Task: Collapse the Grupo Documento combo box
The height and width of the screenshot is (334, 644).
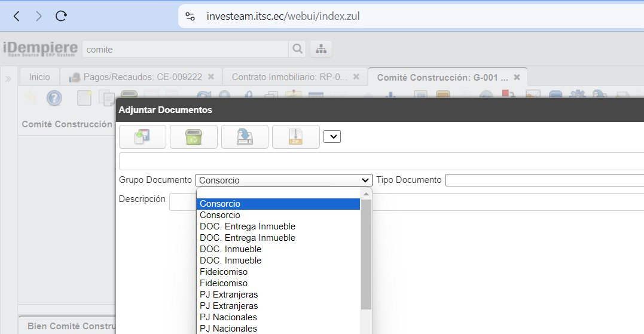Action: tap(366, 180)
